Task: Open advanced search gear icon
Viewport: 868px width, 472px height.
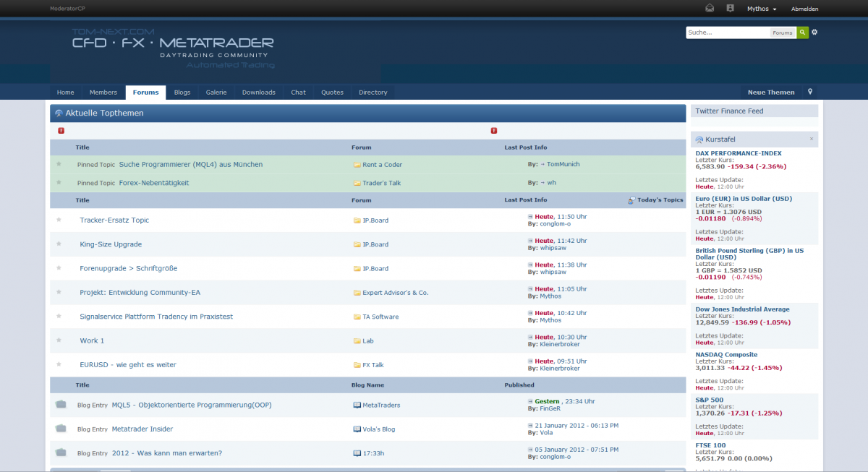Action: (814, 33)
